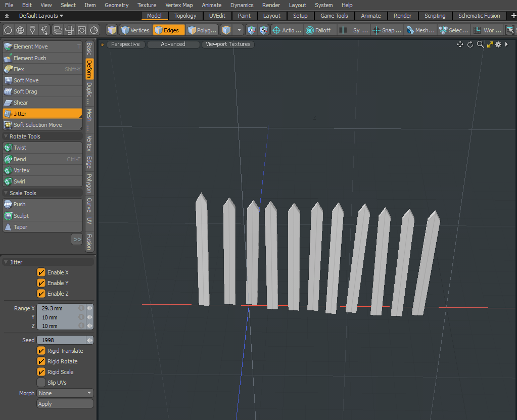Select the Twist rotate tool
The height and width of the screenshot is (420, 517).
point(20,148)
